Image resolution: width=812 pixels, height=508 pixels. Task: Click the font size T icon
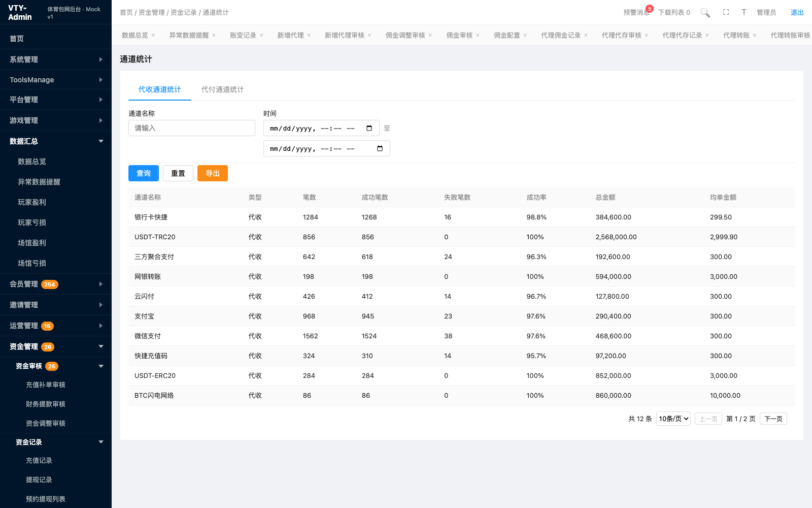pos(743,12)
